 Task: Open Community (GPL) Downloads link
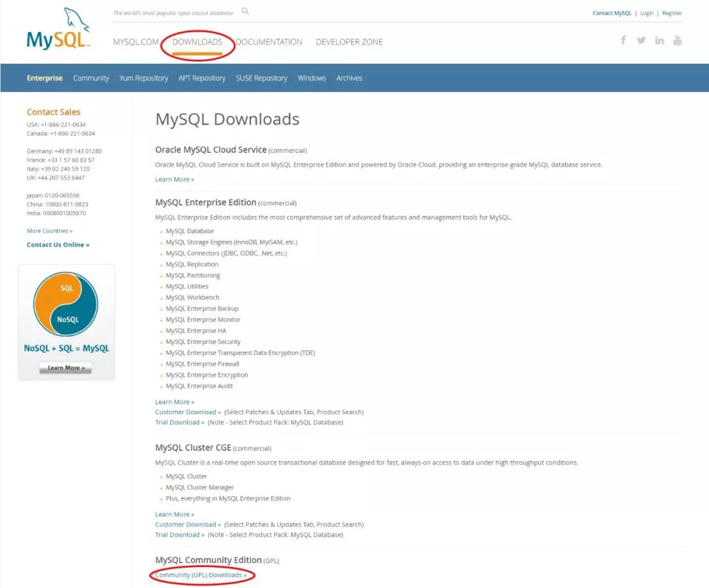(x=201, y=575)
